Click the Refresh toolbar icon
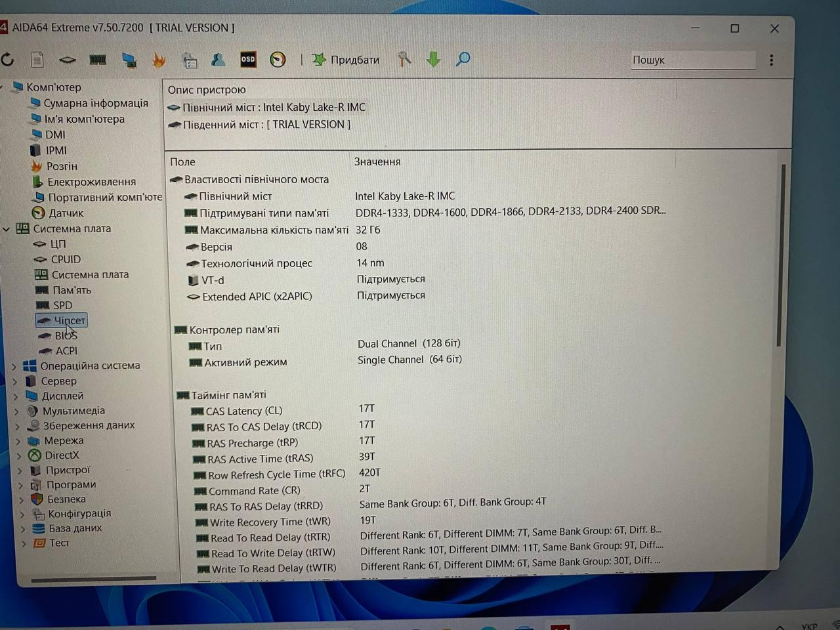The width and height of the screenshot is (840, 630). (8, 60)
